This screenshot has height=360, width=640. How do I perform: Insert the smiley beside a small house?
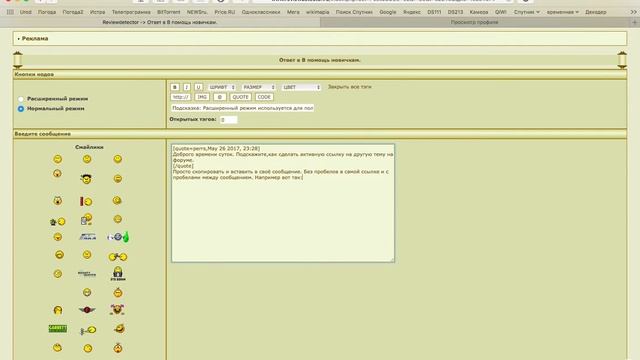point(58,222)
